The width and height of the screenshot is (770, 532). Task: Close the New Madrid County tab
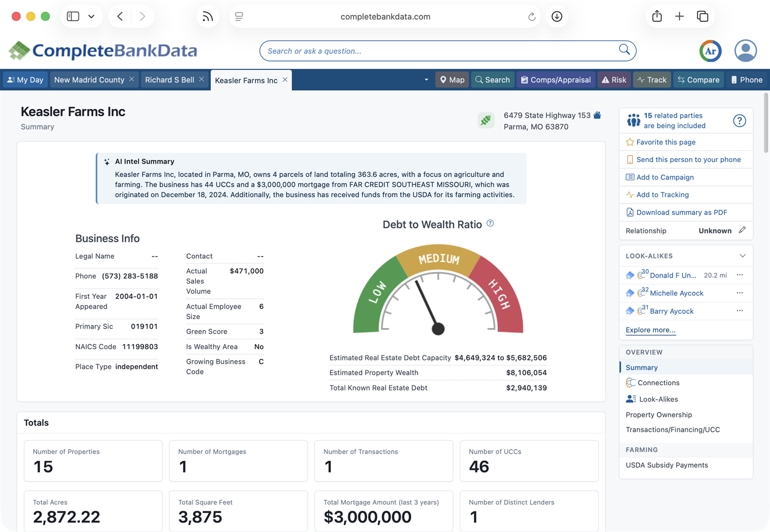click(x=131, y=79)
